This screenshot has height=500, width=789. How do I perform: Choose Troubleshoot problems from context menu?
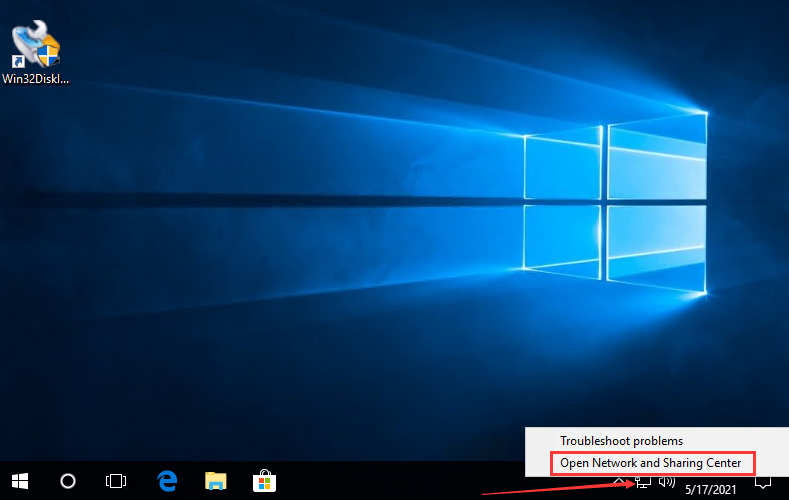621,441
